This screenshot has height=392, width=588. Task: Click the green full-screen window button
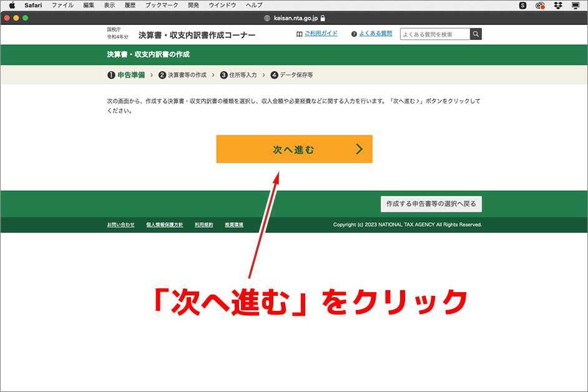[x=25, y=18]
